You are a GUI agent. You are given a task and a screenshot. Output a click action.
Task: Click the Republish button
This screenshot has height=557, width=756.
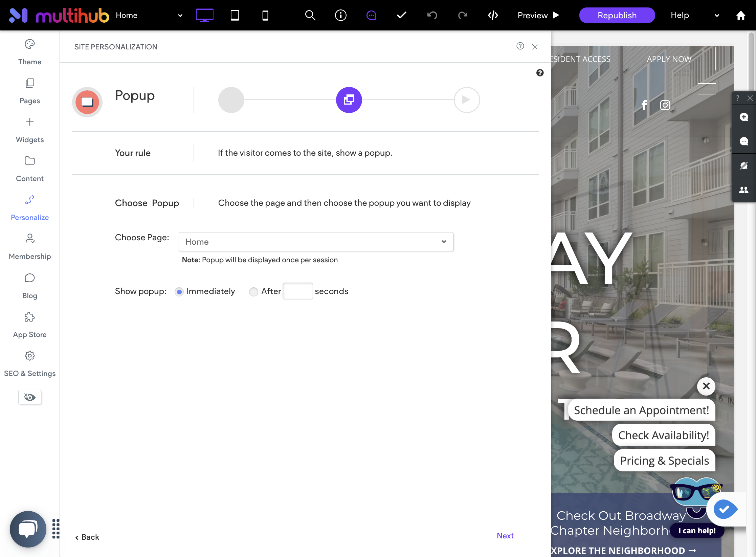(x=617, y=15)
